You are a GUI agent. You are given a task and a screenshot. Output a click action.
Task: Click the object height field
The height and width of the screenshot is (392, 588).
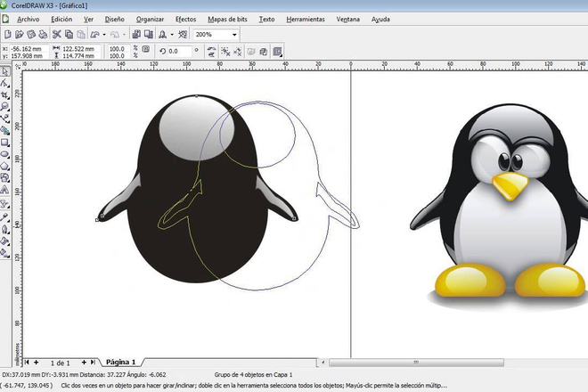(x=80, y=55)
